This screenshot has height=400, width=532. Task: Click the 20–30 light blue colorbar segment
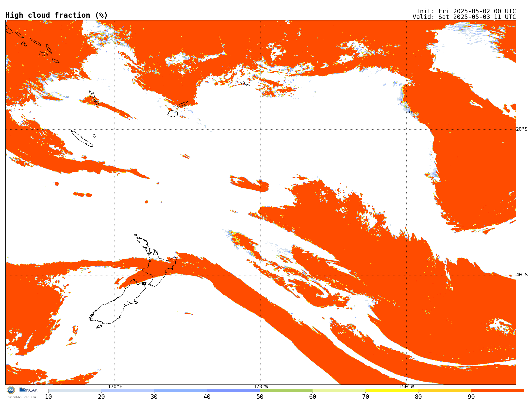coord(128,391)
